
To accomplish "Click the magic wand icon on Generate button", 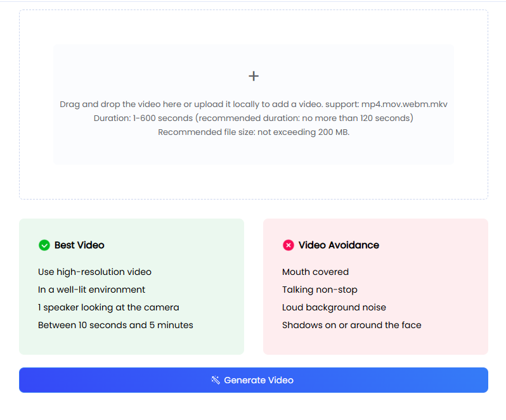I will coord(216,380).
